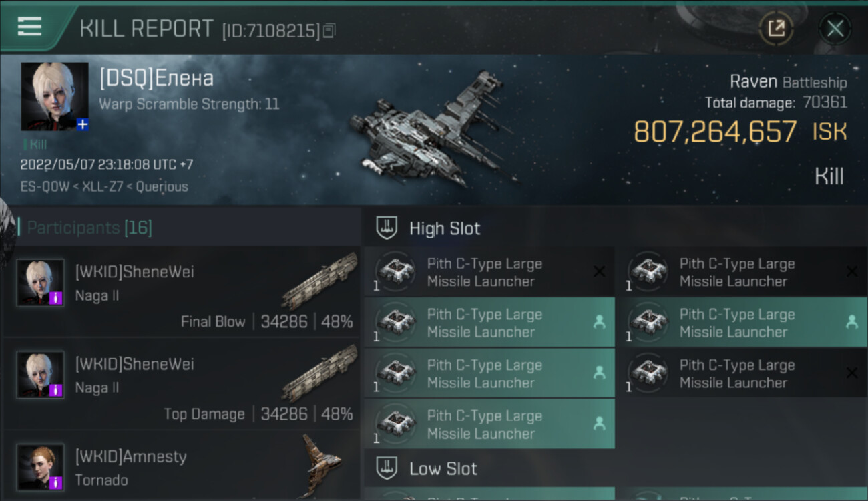Share the kill report via export icon
The width and height of the screenshot is (868, 501).
776,29
